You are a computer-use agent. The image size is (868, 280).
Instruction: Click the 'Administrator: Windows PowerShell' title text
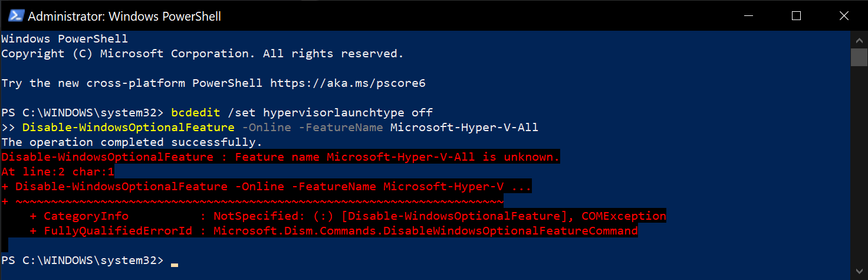pyautogui.click(x=124, y=17)
